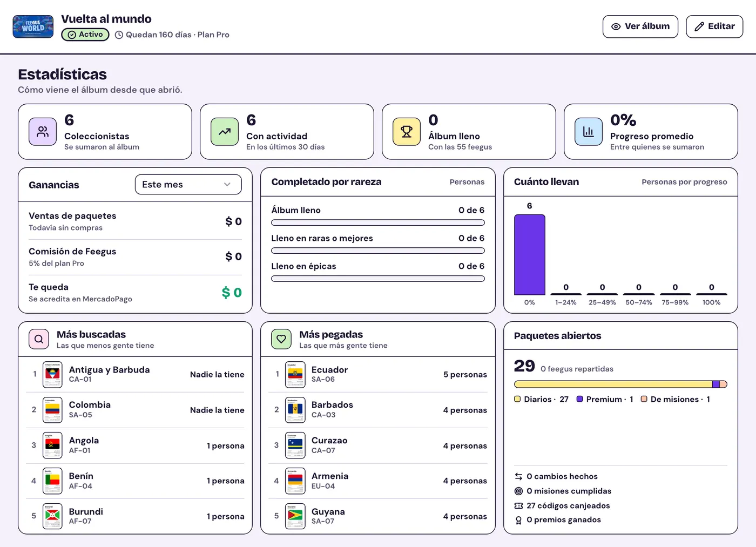Image resolution: width=756 pixels, height=547 pixels.
Task: Click the Coleccionistas people icon
Action: point(43,132)
